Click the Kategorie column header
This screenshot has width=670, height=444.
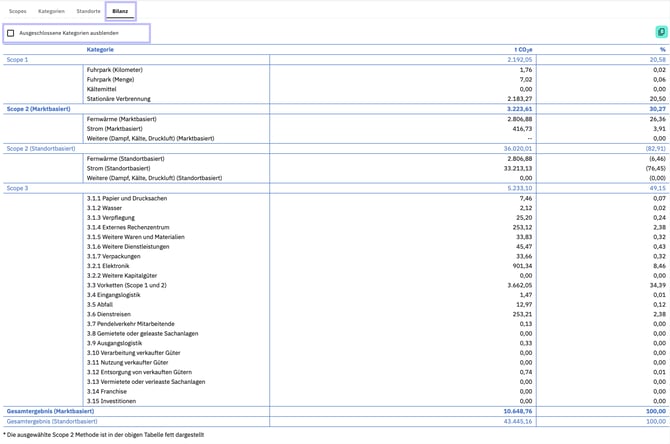tap(100, 49)
